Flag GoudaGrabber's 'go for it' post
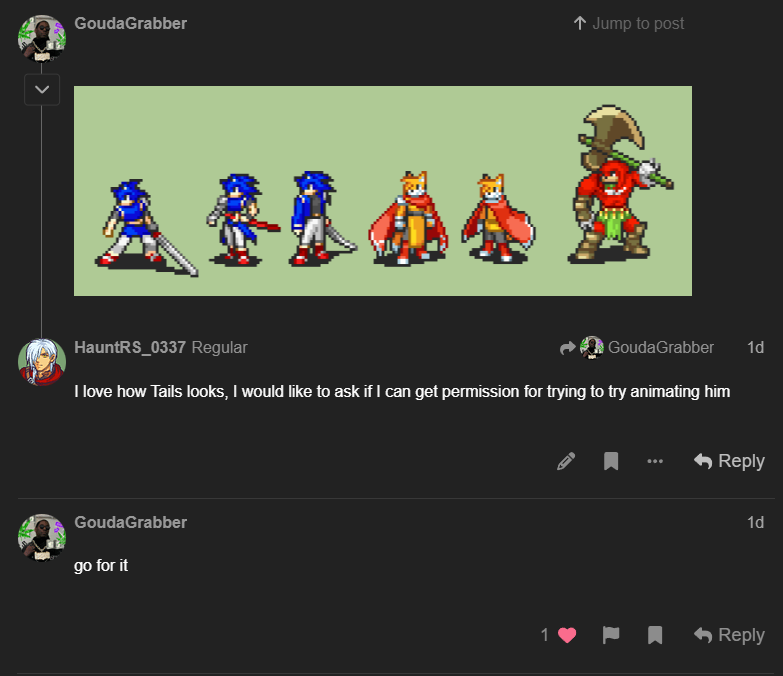This screenshot has width=783, height=676. pyautogui.click(x=611, y=635)
